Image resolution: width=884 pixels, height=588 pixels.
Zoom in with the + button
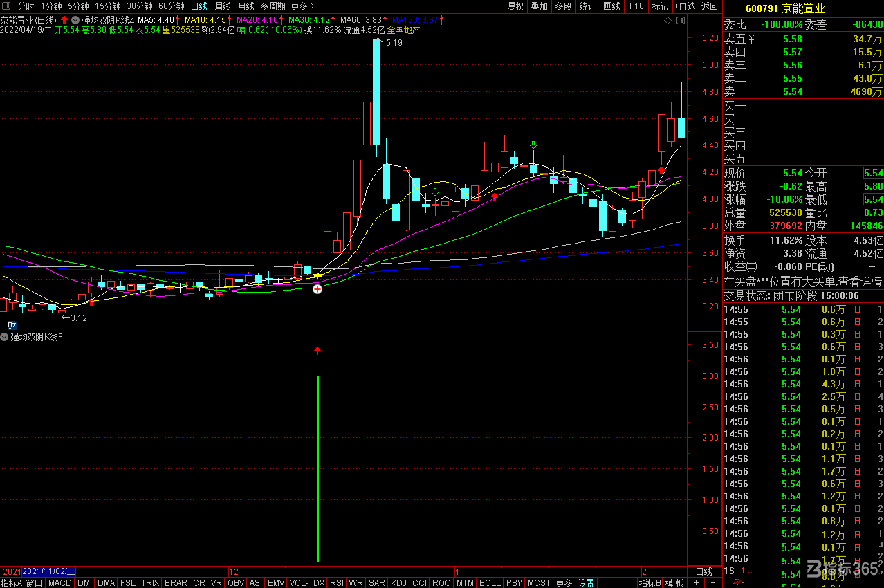pyautogui.click(x=697, y=582)
